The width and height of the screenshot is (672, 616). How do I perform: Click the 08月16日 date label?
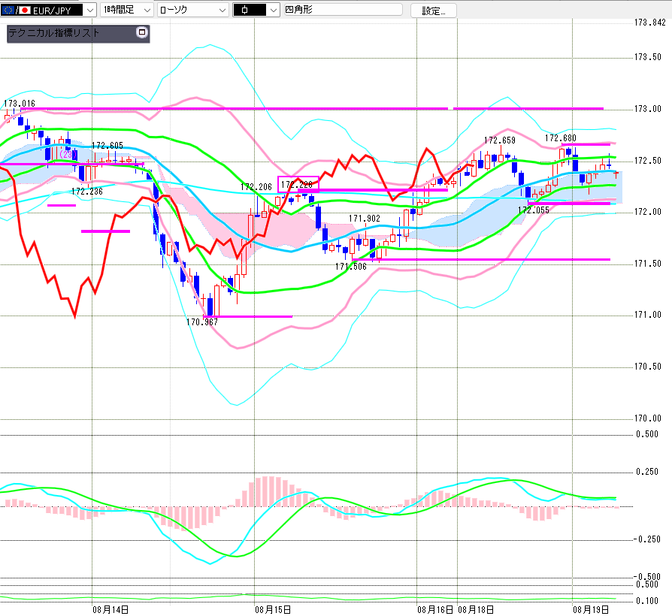[x=435, y=609]
